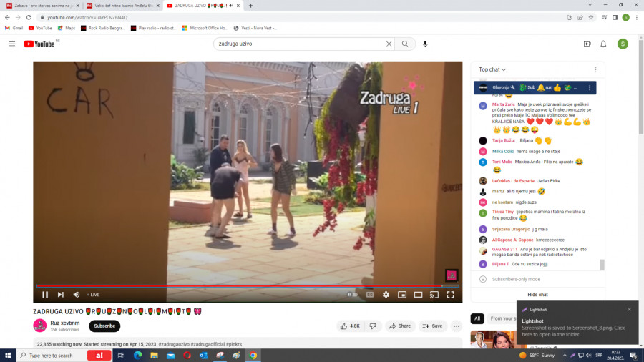
Task: Cast video with Play on TV
Action: tap(434, 294)
